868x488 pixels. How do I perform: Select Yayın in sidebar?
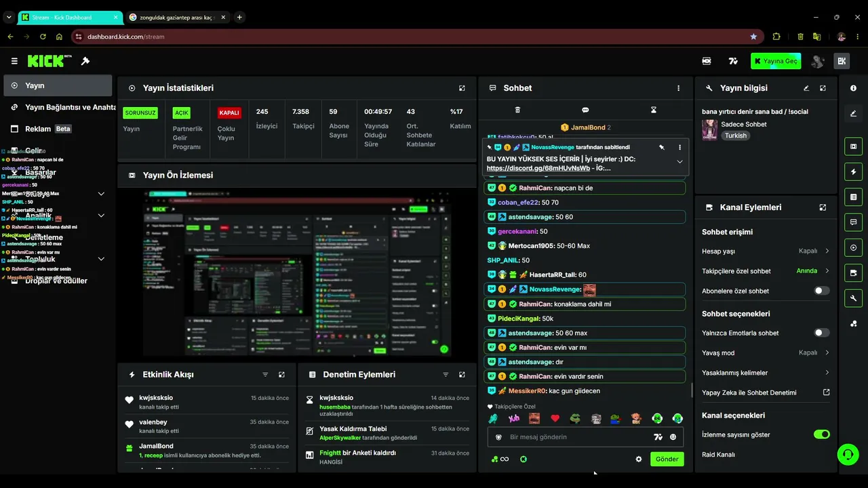(x=58, y=85)
